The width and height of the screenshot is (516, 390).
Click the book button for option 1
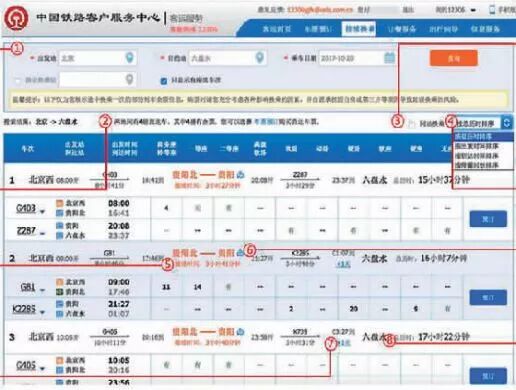[x=488, y=219]
